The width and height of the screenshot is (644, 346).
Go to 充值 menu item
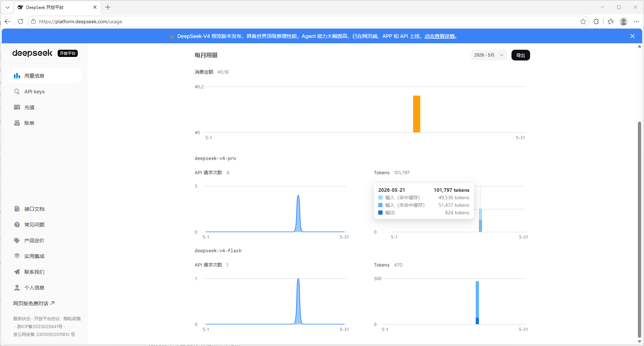click(45, 107)
